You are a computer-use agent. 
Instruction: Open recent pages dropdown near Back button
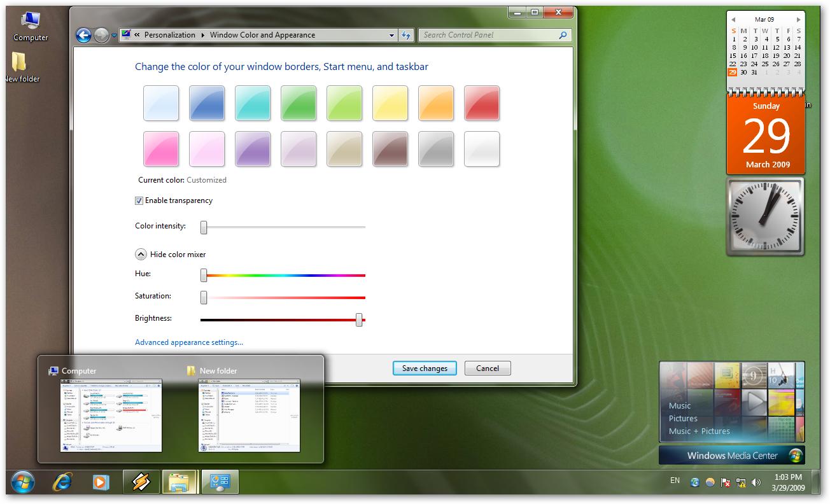point(115,36)
